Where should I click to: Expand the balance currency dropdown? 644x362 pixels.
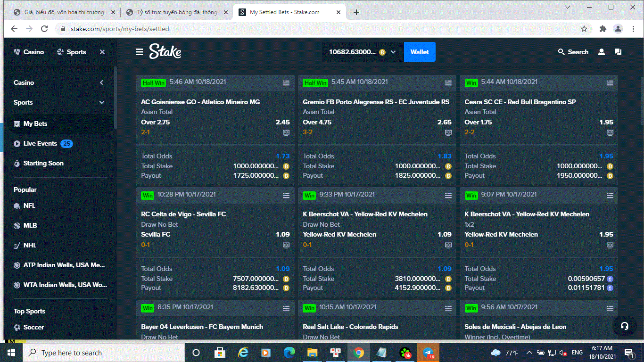pos(393,52)
